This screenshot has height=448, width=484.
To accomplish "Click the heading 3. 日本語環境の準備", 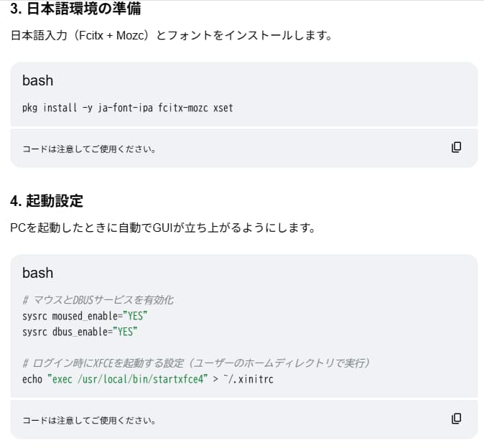I will click(x=75, y=9).
